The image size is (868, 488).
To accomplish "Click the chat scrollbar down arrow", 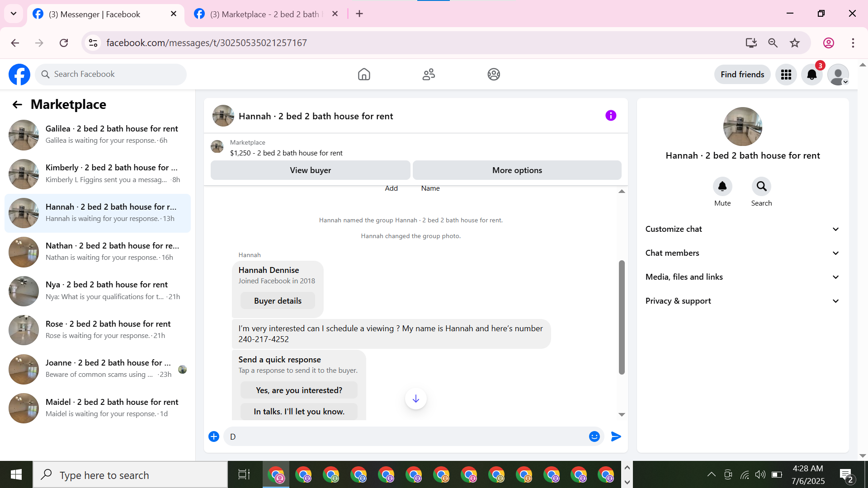I will [622, 414].
